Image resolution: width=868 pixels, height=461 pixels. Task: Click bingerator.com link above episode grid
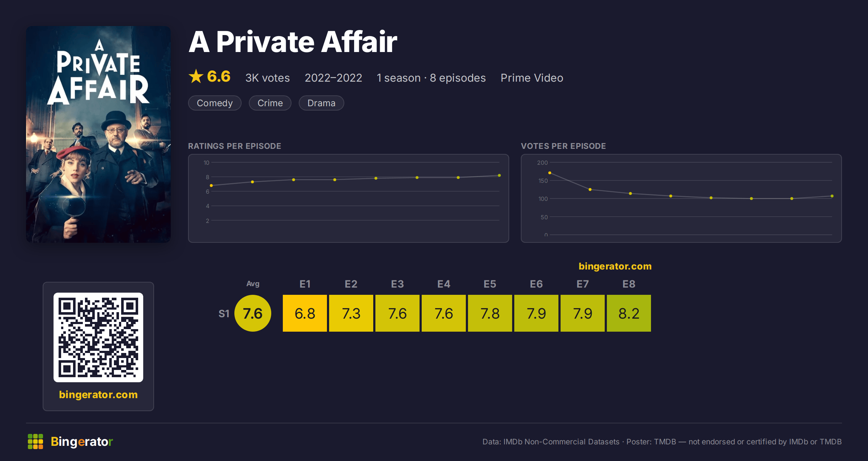click(x=615, y=266)
